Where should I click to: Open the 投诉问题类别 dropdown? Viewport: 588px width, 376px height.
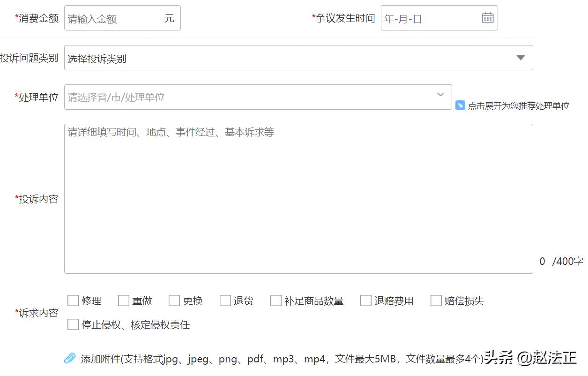click(x=298, y=58)
